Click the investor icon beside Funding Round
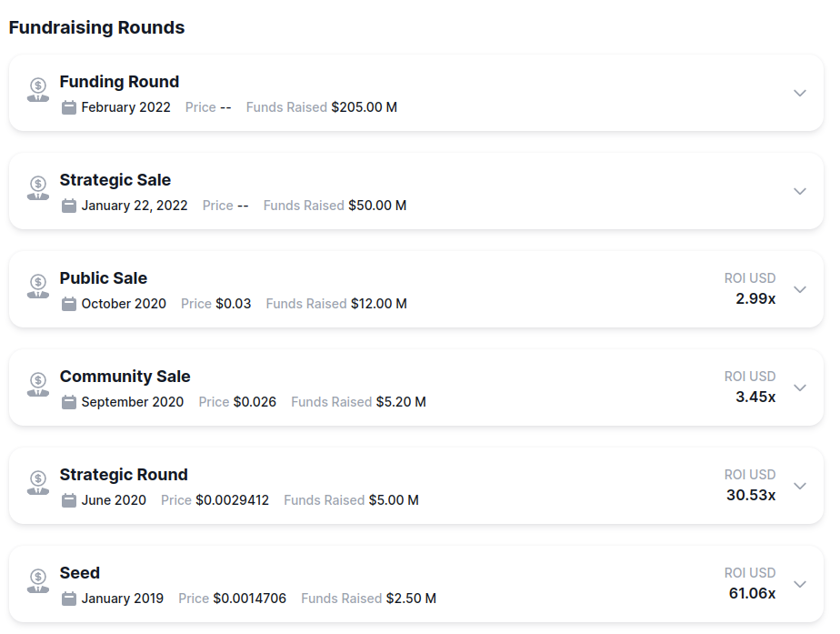This screenshot has width=840, height=634. (38, 89)
